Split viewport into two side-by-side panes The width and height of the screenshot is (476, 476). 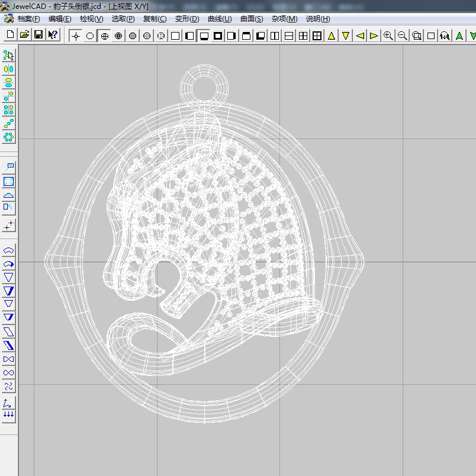(x=275, y=36)
